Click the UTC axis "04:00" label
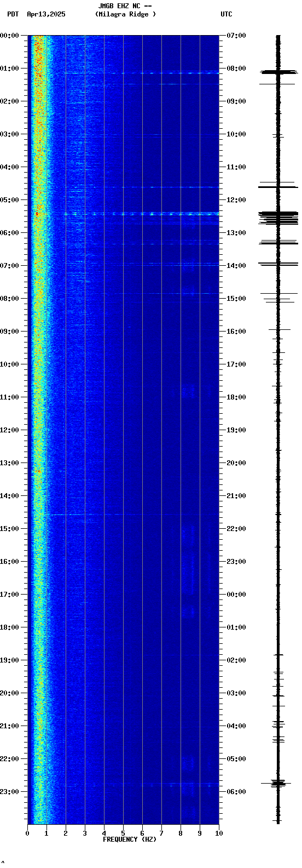 pyautogui.click(x=236, y=726)
